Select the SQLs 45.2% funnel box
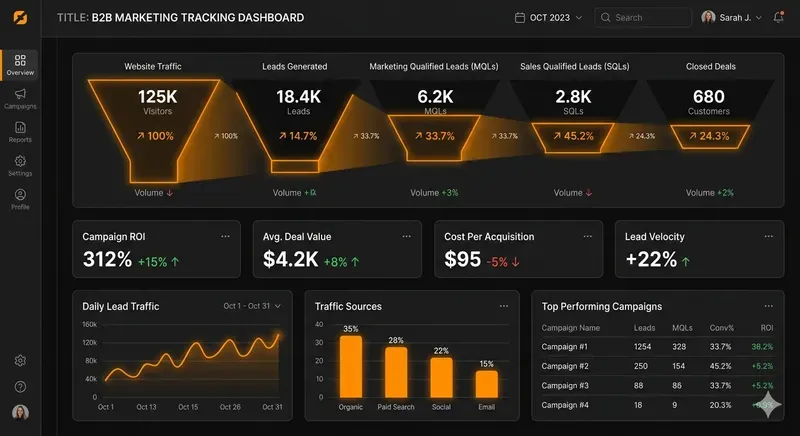 click(573, 137)
